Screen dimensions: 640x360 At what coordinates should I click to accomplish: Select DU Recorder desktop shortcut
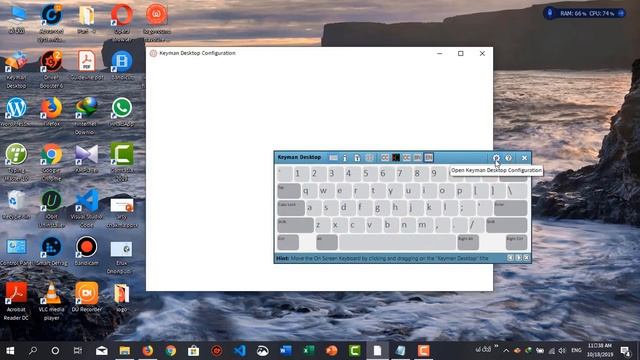87,297
